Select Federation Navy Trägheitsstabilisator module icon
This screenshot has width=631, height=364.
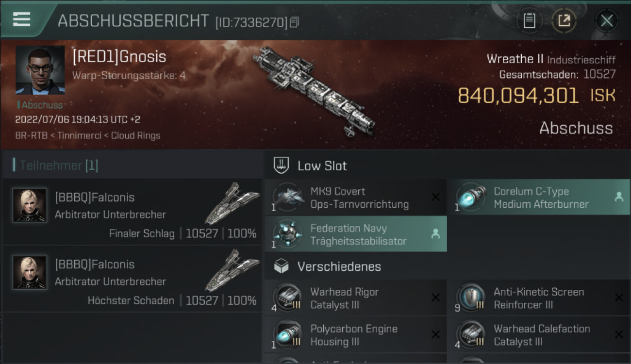(x=288, y=234)
